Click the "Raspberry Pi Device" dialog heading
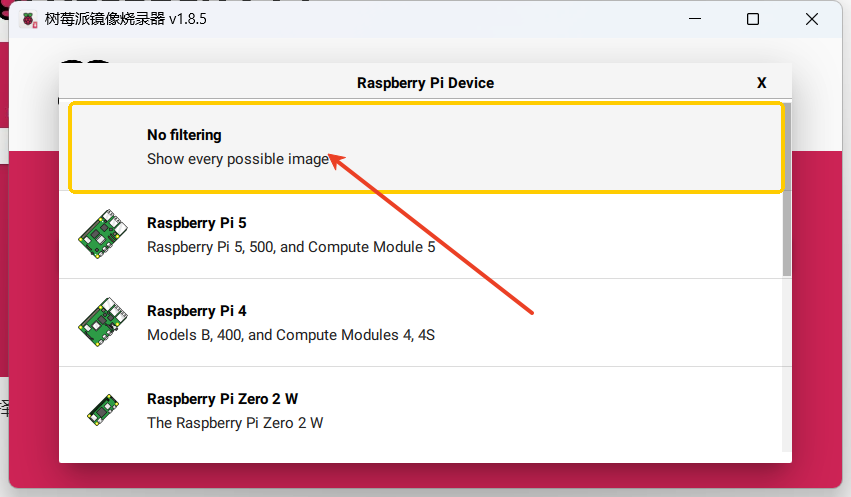 click(425, 83)
